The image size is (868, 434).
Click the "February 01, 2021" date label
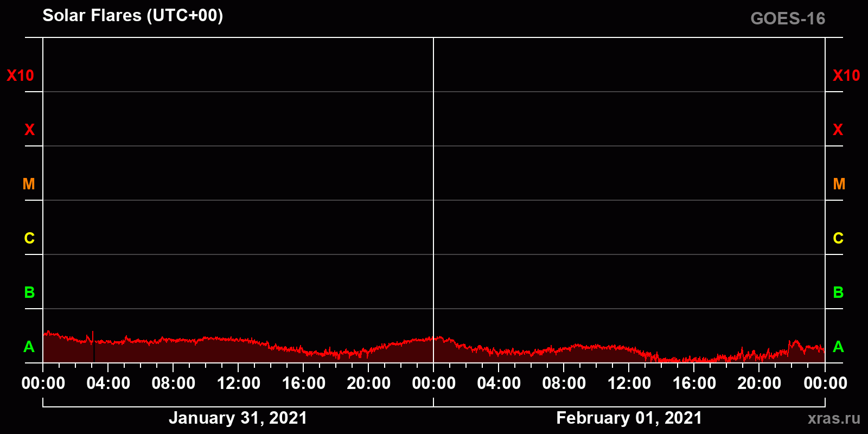pos(629,418)
